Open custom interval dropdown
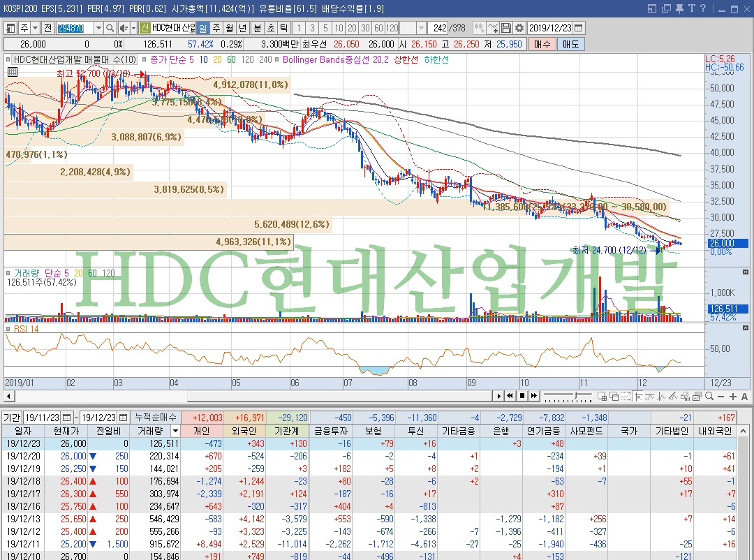Screen dimensions: 754x560 (421, 28)
